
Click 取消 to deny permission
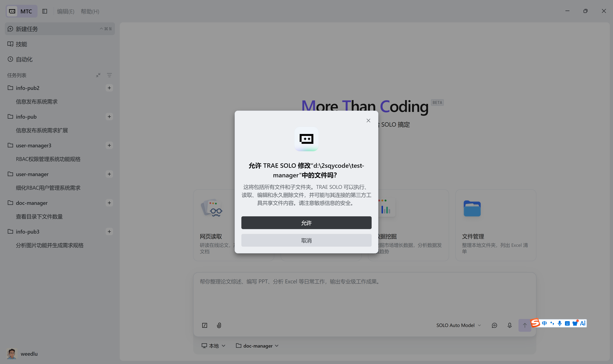point(306,240)
